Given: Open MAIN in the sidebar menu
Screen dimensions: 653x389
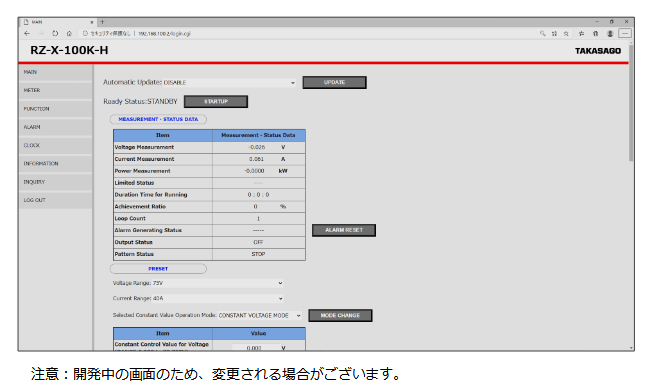Looking at the screenshot, I should click(x=55, y=72).
